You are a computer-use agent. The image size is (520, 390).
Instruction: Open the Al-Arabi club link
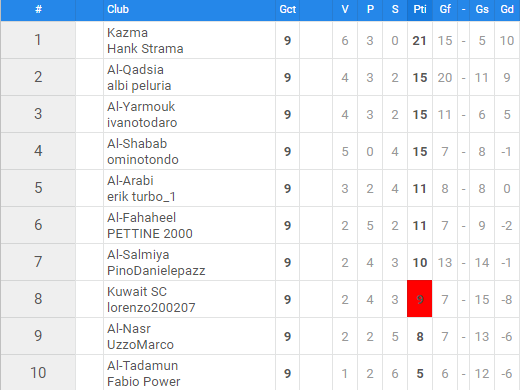130,181
